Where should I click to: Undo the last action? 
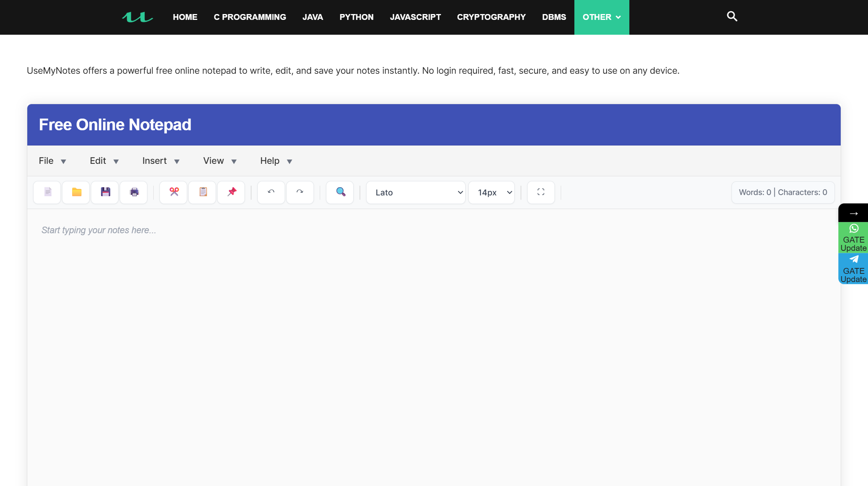point(271,192)
